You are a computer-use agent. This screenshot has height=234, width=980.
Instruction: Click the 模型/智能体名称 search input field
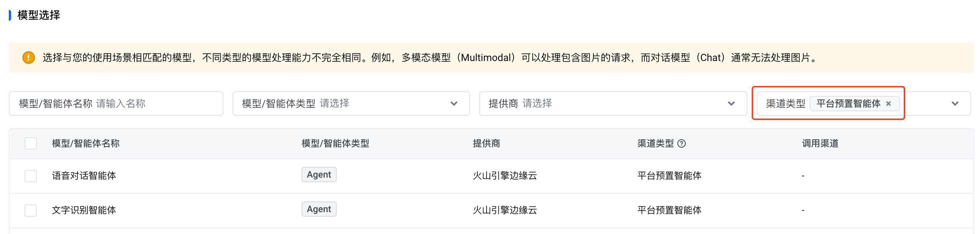(153, 104)
